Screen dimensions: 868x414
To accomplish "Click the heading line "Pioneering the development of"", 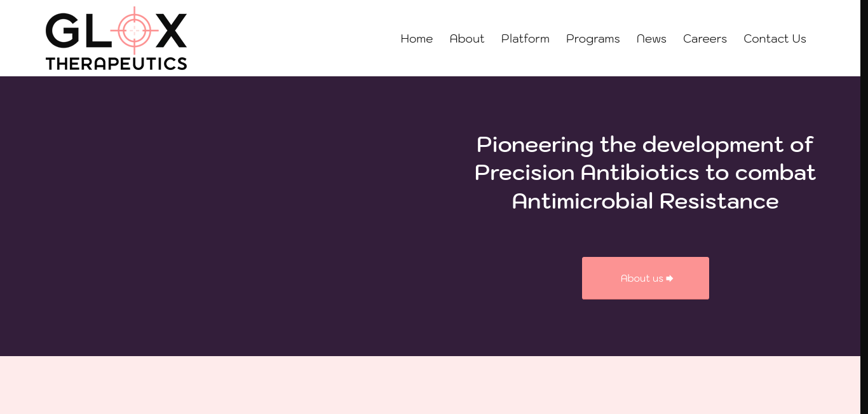I will click(x=644, y=145).
